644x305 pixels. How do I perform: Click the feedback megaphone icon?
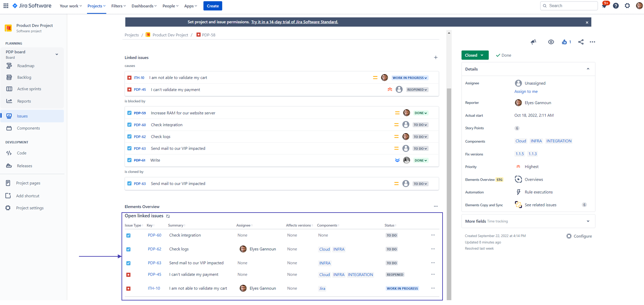coord(533,42)
